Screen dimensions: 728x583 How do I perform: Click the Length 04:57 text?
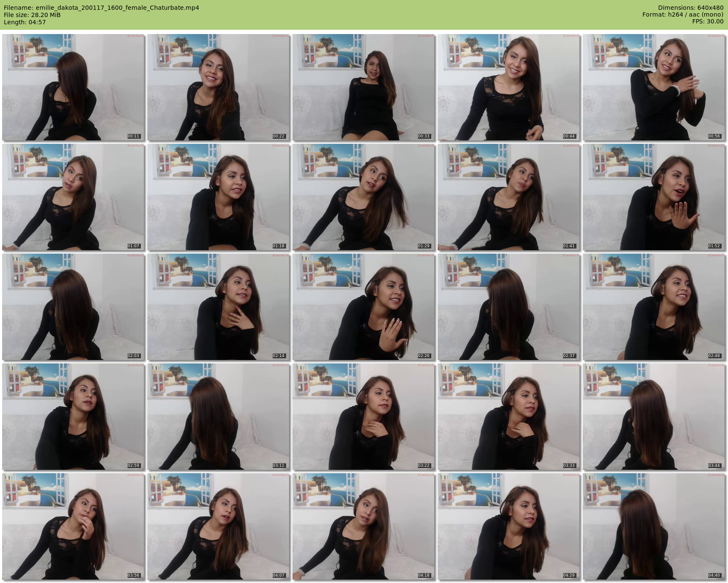pyautogui.click(x=25, y=22)
